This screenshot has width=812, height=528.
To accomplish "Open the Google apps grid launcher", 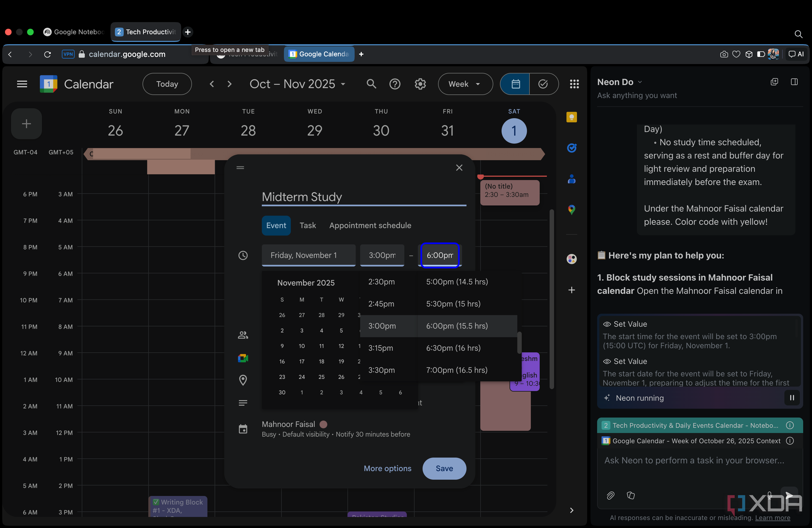I will (574, 84).
